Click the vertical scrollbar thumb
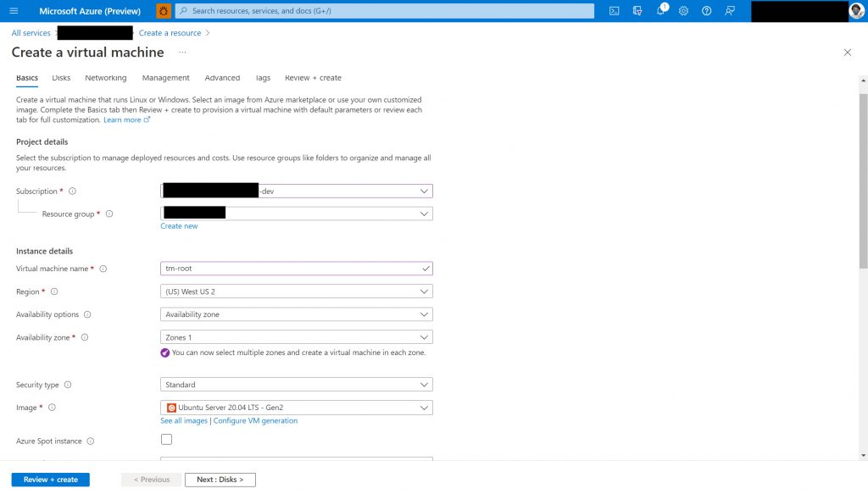Screen dimensions: 868x494 863,180
